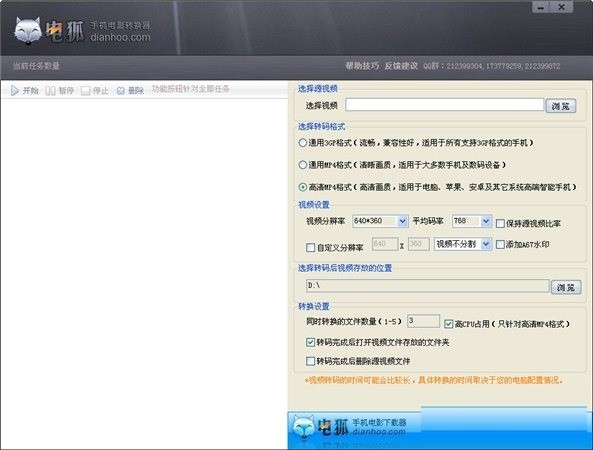
Task: Open the 视频分辨率 640*360 dropdown
Action: pos(380,221)
